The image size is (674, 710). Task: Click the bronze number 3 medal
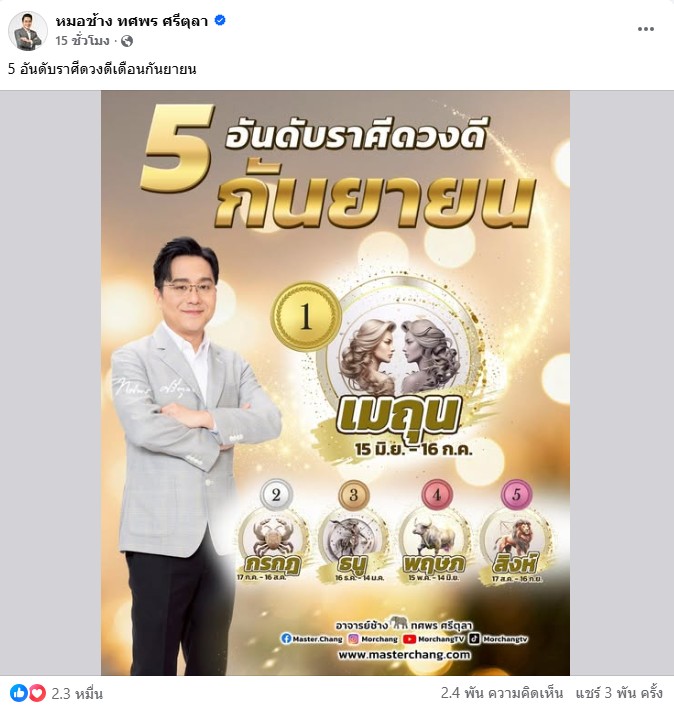tap(354, 495)
